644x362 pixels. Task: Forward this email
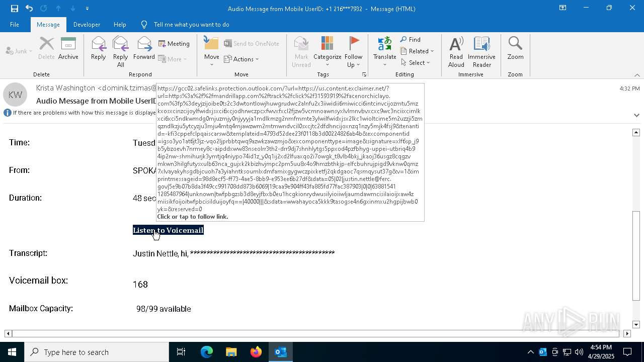(144, 48)
